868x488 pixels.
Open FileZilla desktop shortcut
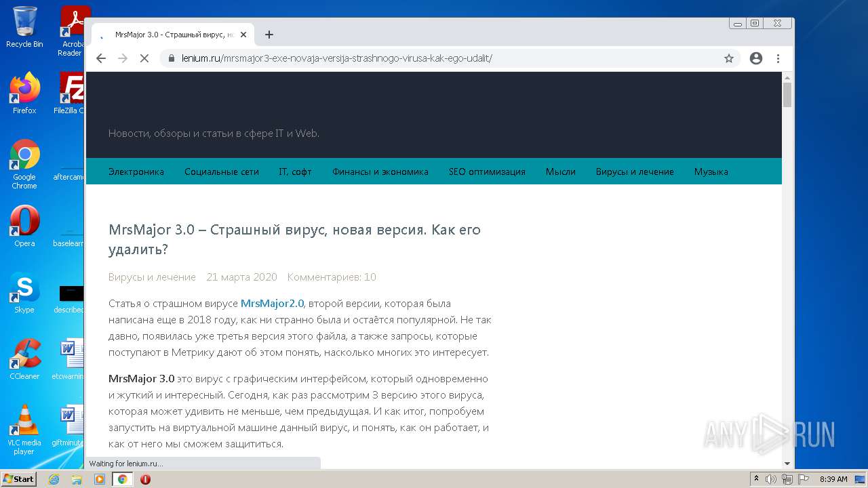[x=69, y=93]
